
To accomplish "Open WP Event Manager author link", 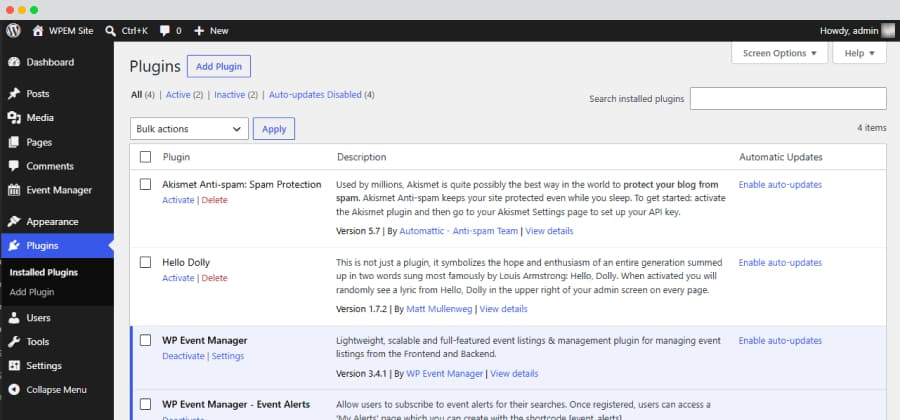I will coord(445,374).
